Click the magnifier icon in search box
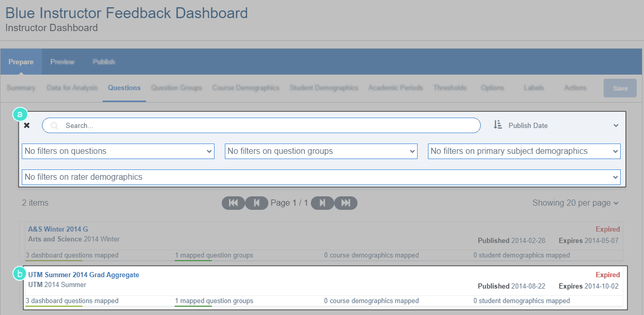Viewport: 644px width, 315px height. coord(54,125)
